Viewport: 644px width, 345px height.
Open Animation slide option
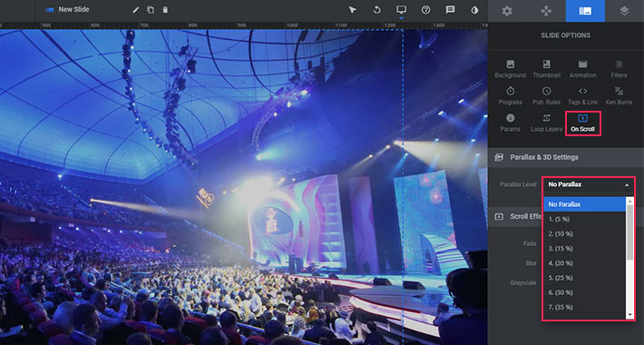click(582, 69)
